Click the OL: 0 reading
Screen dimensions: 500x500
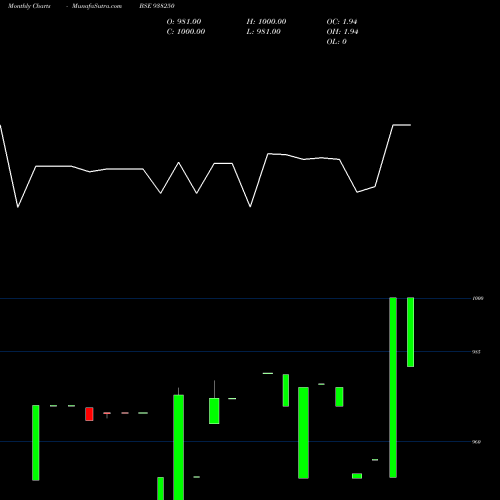click(x=337, y=42)
